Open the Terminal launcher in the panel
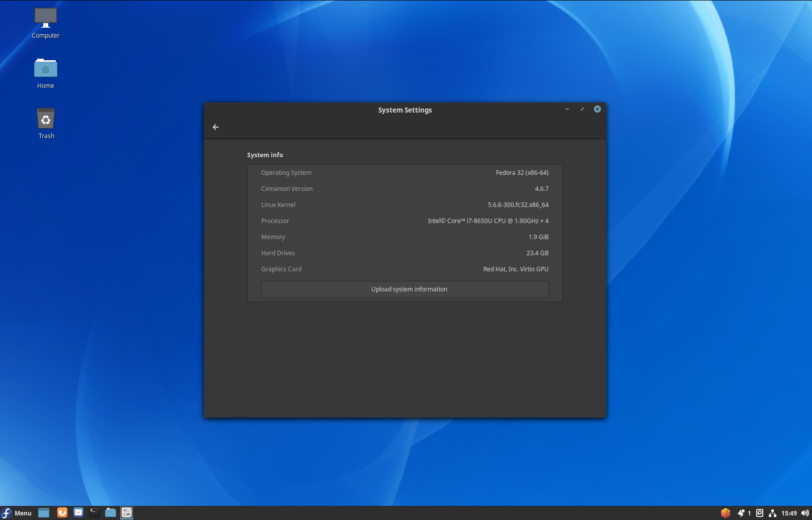Screen dimensions: 812x520 click(x=94, y=513)
